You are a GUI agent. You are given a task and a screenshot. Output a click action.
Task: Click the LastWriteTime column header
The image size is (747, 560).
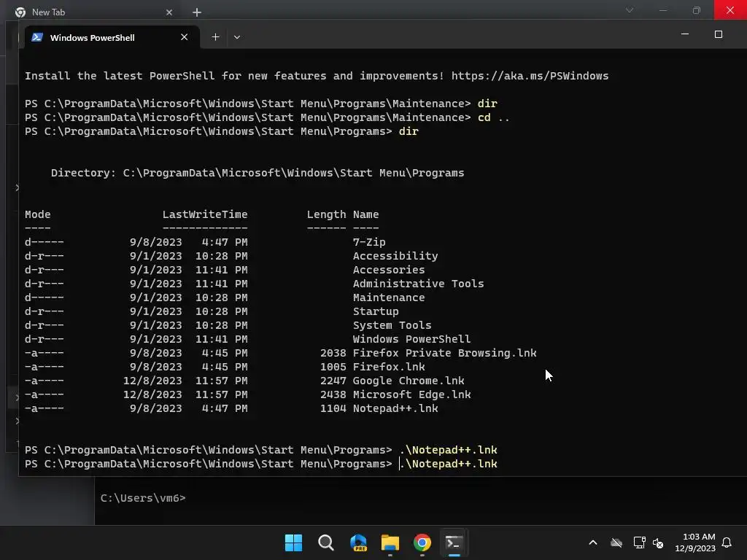[205, 214]
